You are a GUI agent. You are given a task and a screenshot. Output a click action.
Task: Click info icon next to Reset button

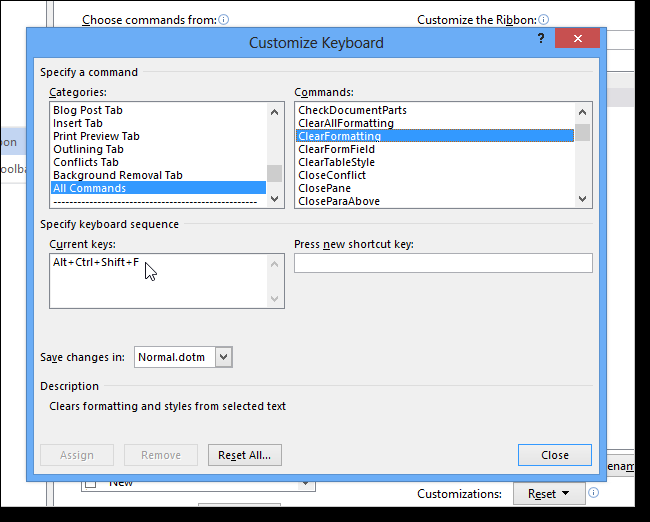pos(594,493)
